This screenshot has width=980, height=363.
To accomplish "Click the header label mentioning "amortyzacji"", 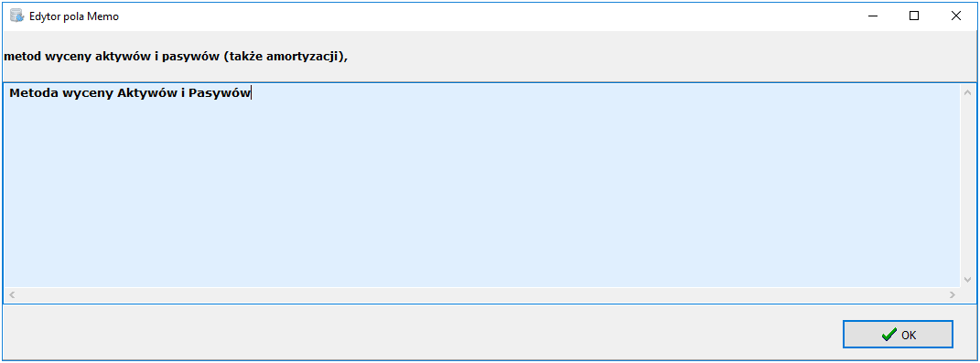I will click(176, 56).
